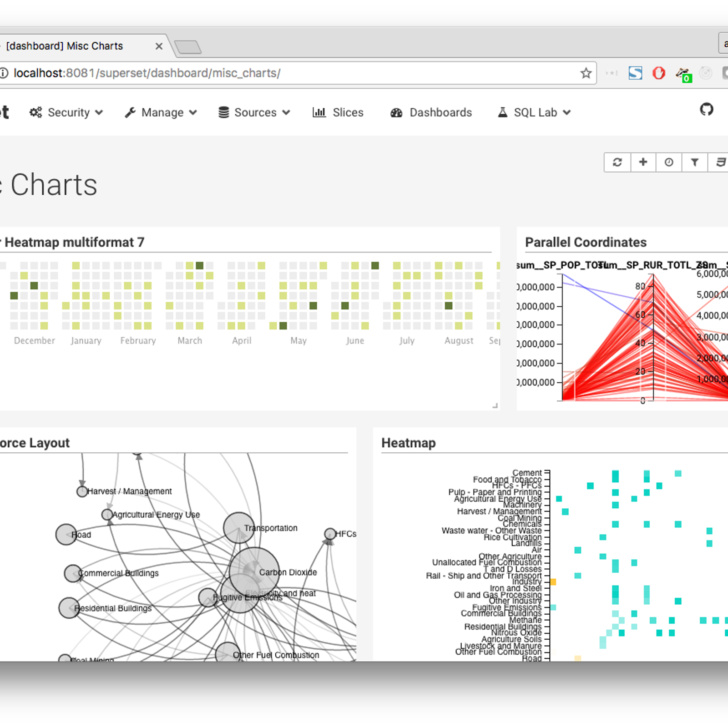Navigate to the Dashboards page
Screen dimensions: 728x728
tap(431, 112)
